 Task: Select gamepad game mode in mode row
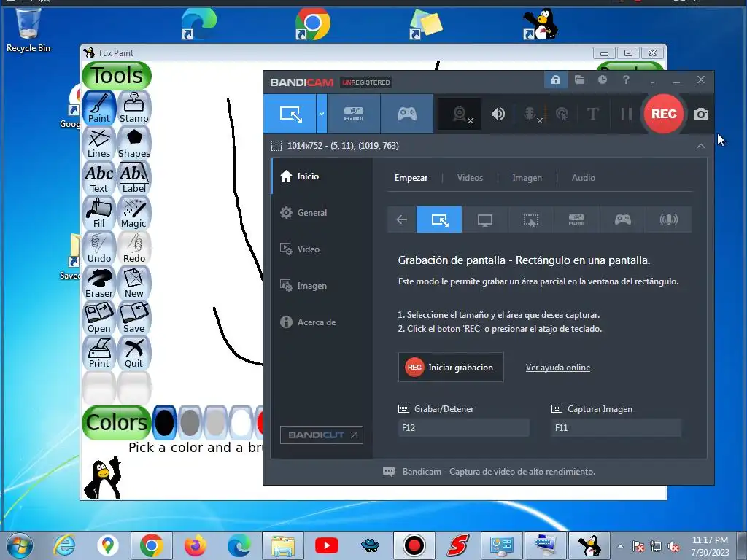pos(623,219)
